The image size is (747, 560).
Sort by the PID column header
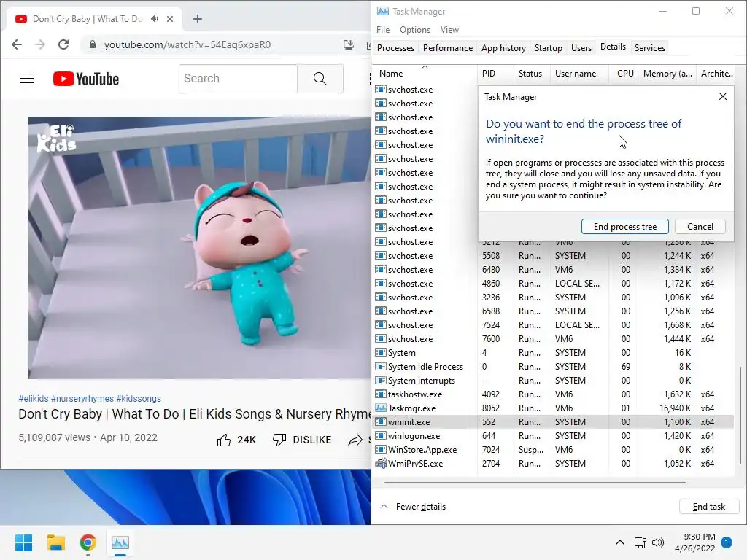(495, 74)
